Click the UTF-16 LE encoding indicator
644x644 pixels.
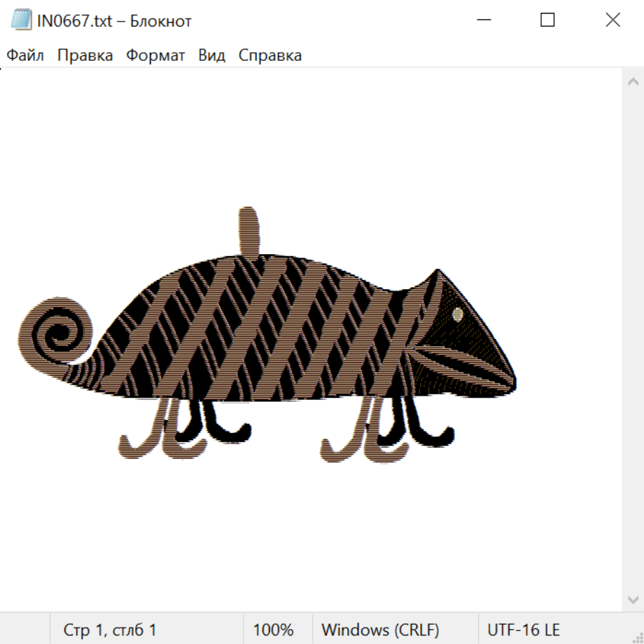523,630
